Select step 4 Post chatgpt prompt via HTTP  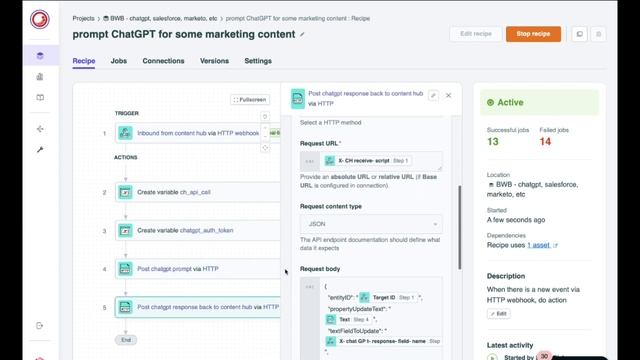pyautogui.click(x=198, y=269)
